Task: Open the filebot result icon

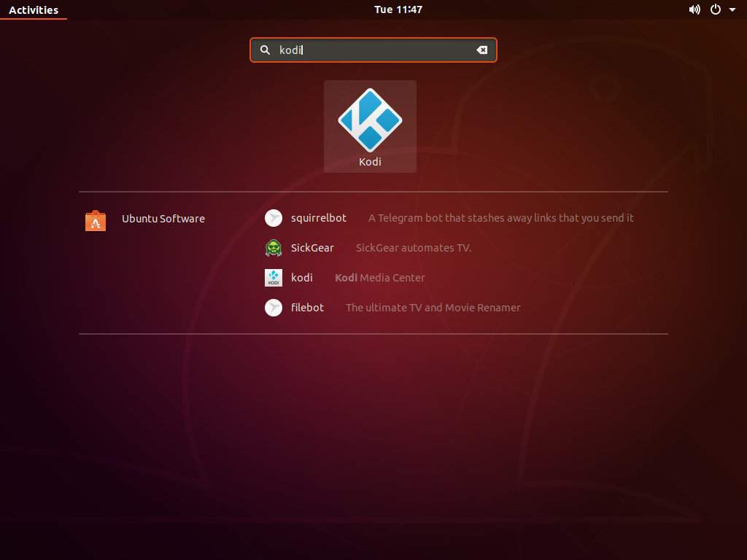Action: click(273, 308)
